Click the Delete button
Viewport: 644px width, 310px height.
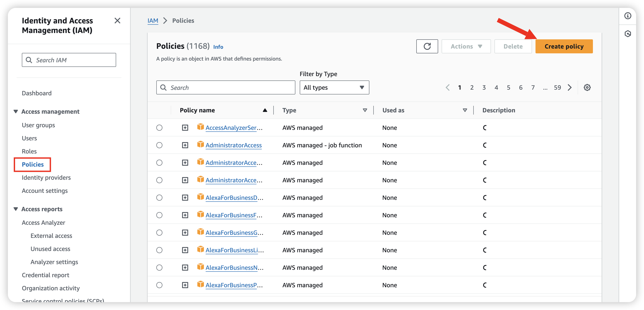click(x=513, y=46)
